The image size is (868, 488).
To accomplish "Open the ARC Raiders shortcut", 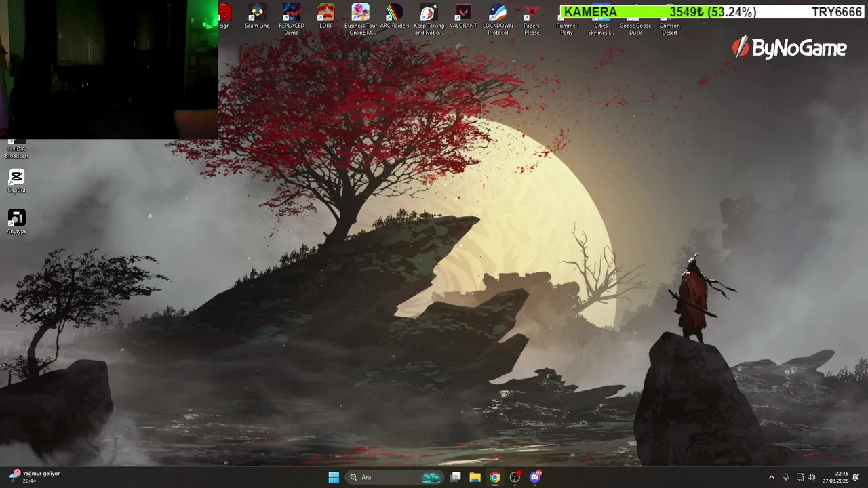I will point(395,17).
